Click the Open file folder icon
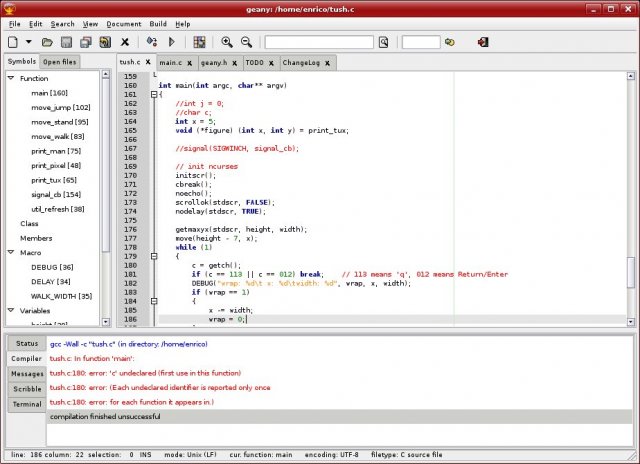Image resolution: width=640 pixels, height=464 pixels. (x=47, y=42)
